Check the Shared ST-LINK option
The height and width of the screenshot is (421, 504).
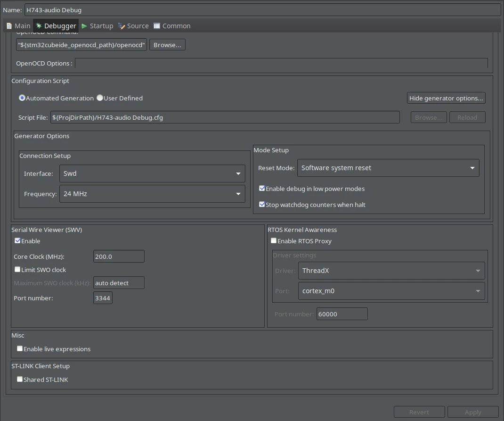[x=20, y=379]
